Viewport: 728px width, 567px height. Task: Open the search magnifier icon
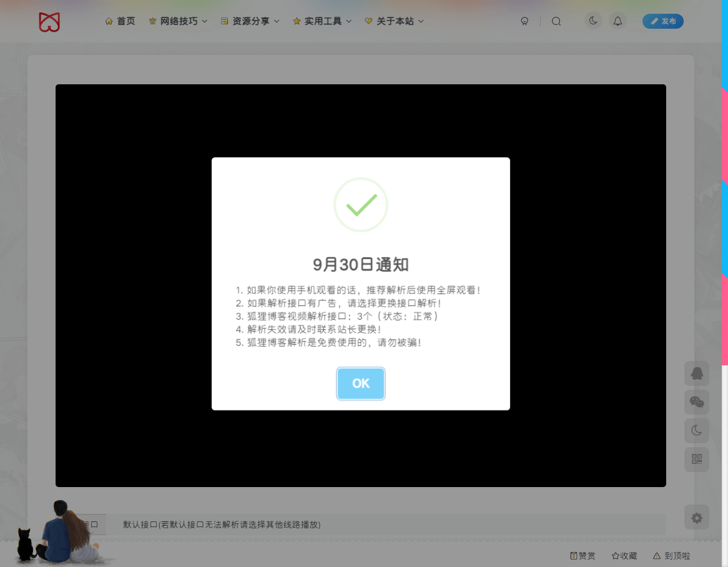[x=556, y=21]
